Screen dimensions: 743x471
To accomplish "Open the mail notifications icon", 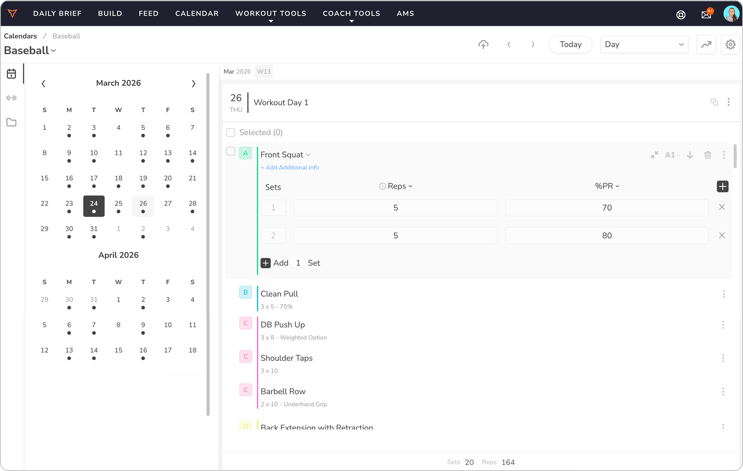I will [707, 14].
